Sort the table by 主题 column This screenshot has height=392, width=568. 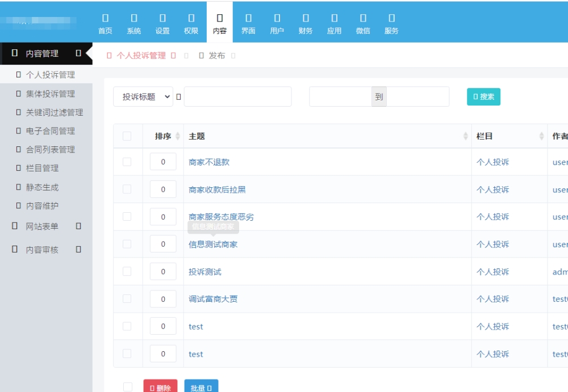coord(328,136)
